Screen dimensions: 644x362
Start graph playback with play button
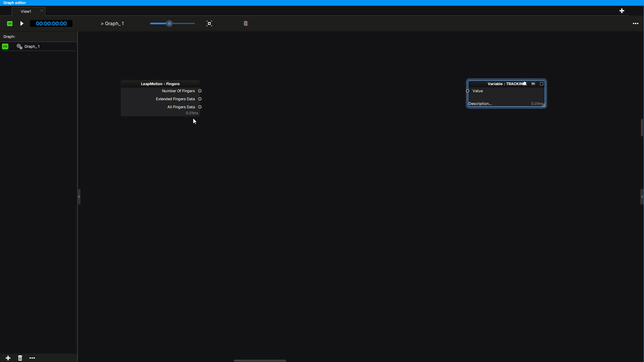[22, 23]
